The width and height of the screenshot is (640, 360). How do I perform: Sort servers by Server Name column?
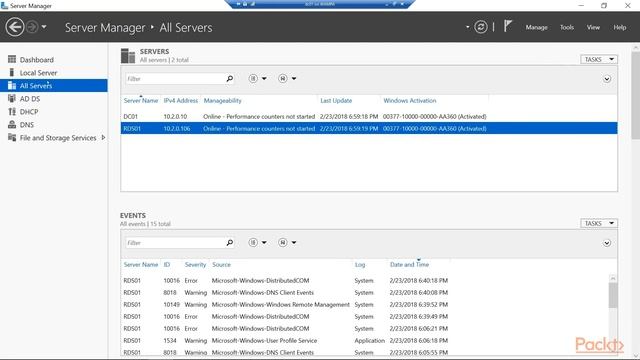pos(141,100)
